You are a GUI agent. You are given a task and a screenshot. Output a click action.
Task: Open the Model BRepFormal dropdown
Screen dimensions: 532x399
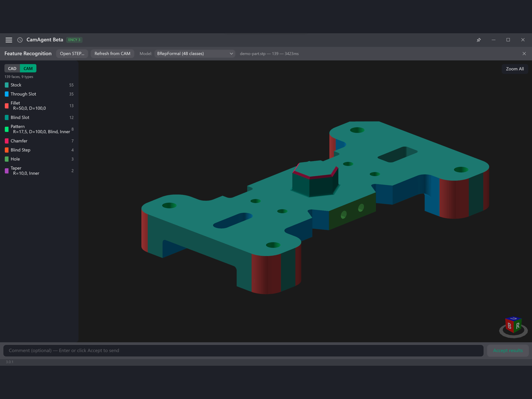[x=195, y=54]
